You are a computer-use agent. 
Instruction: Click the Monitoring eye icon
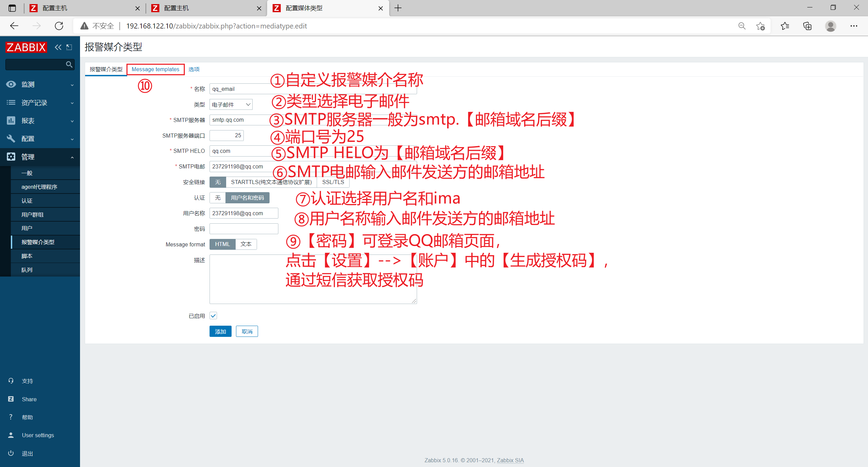11,84
